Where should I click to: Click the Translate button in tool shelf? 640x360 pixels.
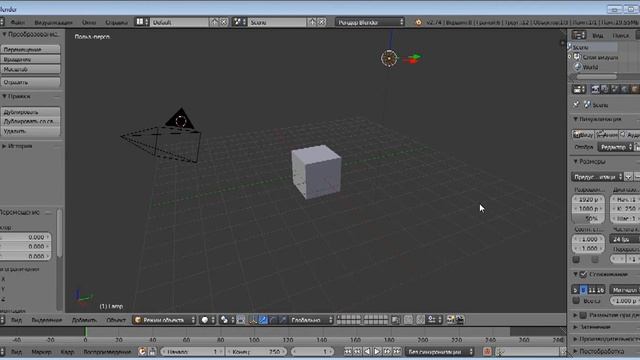click(31, 49)
